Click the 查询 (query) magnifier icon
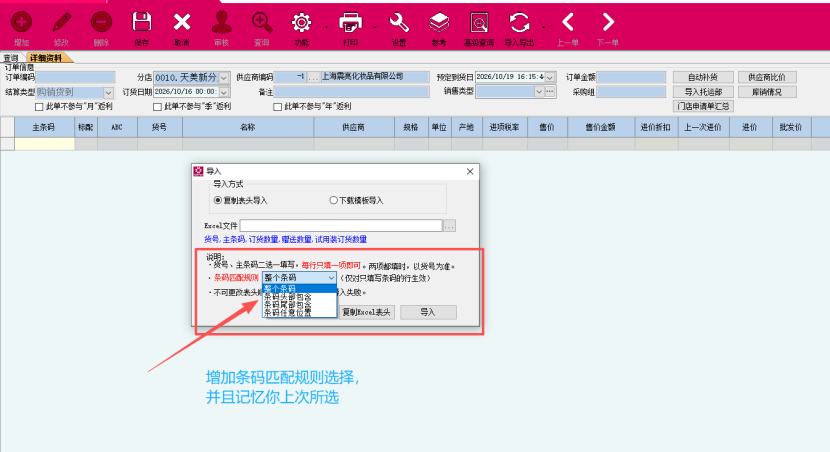Screen dimensions: 830x452 click(x=262, y=22)
